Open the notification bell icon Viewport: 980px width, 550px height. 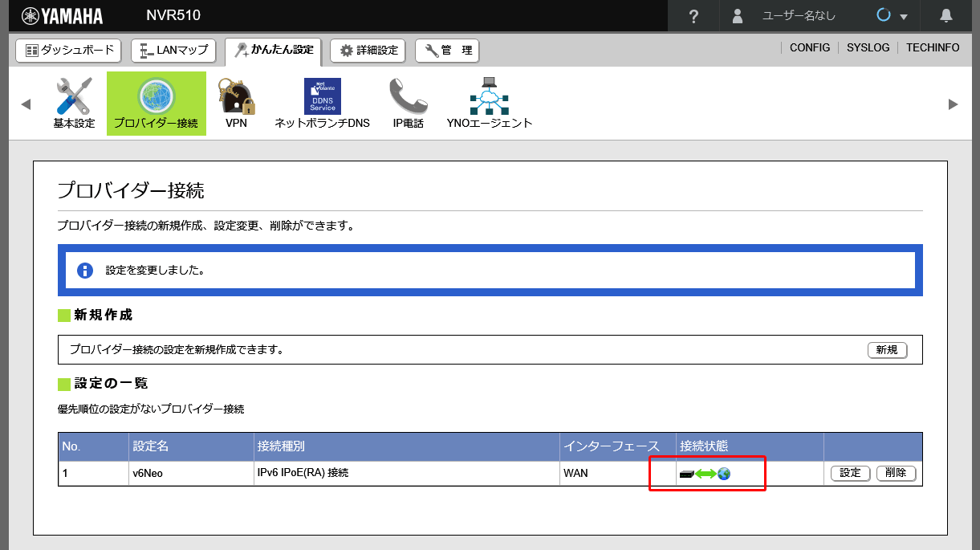pos(946,15)
